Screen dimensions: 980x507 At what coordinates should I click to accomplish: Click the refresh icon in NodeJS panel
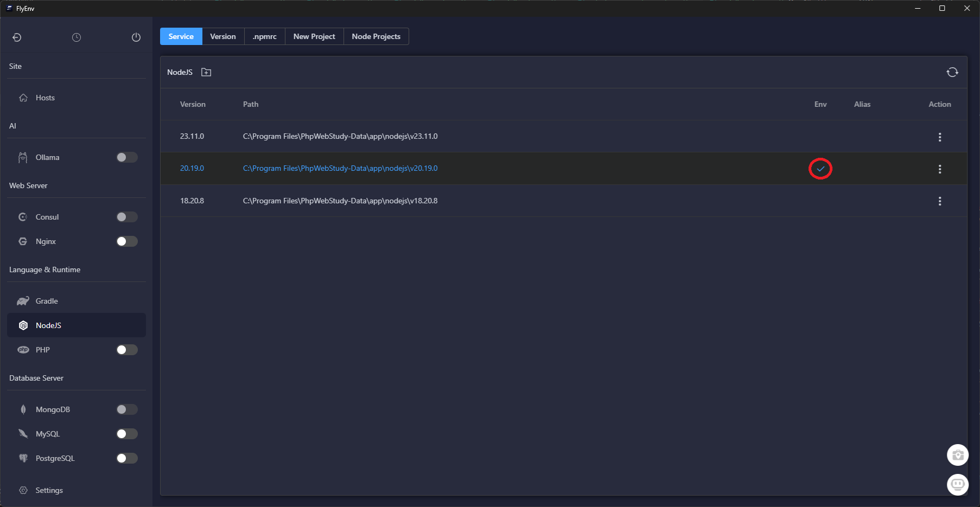pyautogui.click(x=952, y=72)
